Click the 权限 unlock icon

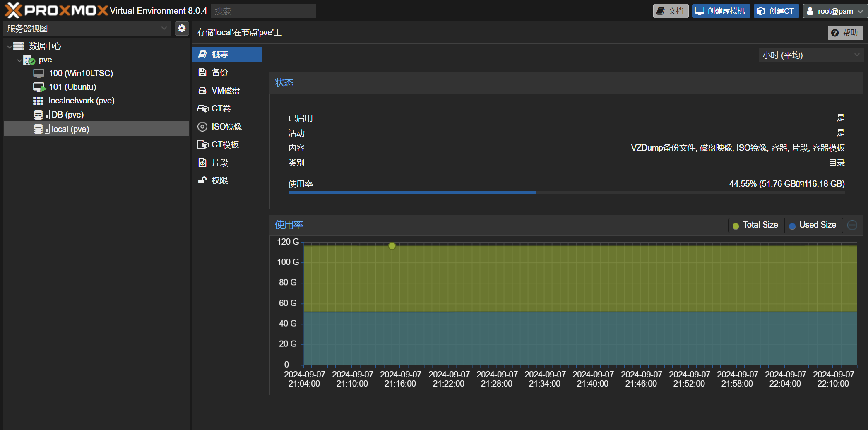click(202, 180)
